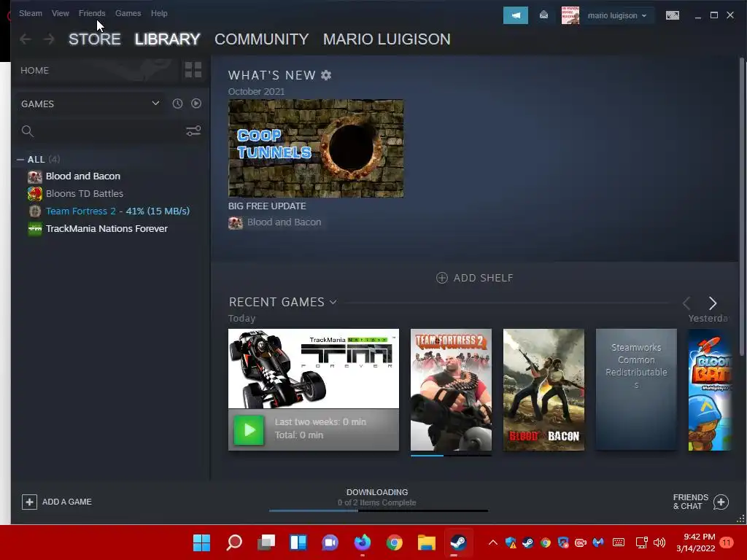Open Team Fortress 2 cover art

pos(451,389)
